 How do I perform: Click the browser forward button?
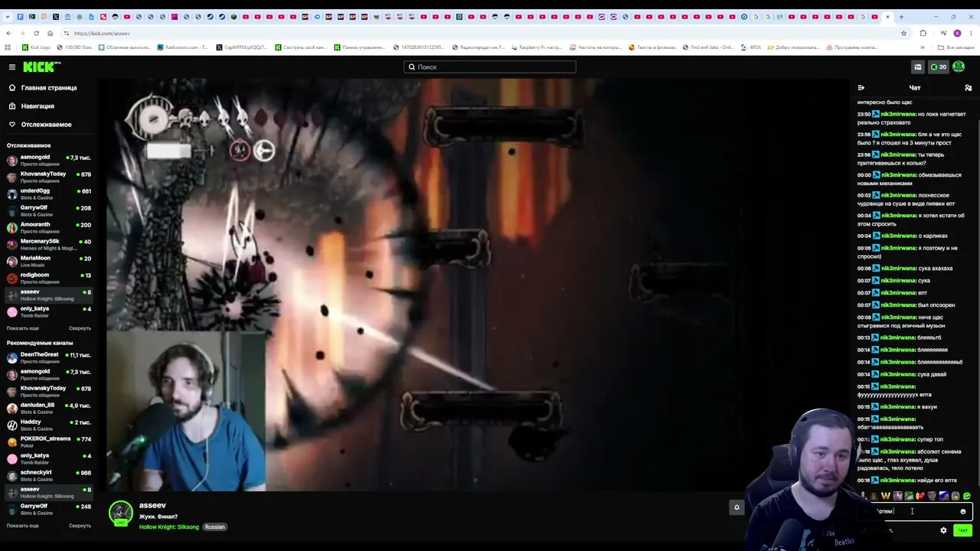pyautogui.click(x=22, y=33)
